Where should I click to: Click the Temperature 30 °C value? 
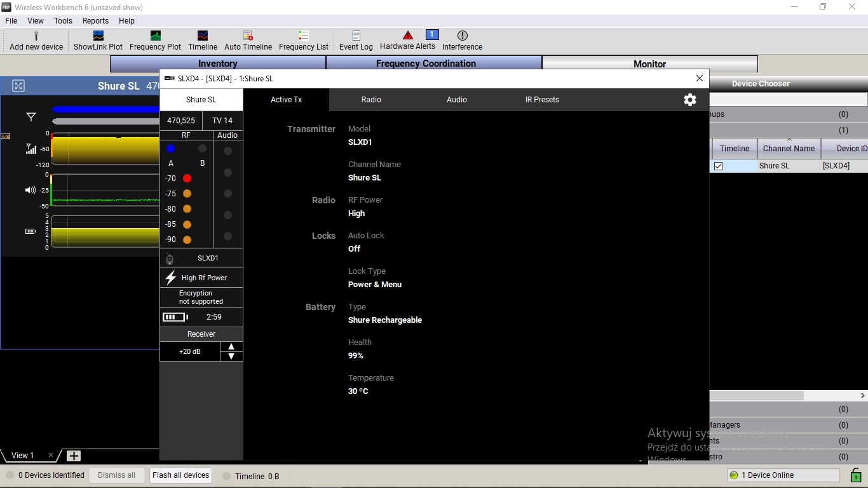(358, 391)
